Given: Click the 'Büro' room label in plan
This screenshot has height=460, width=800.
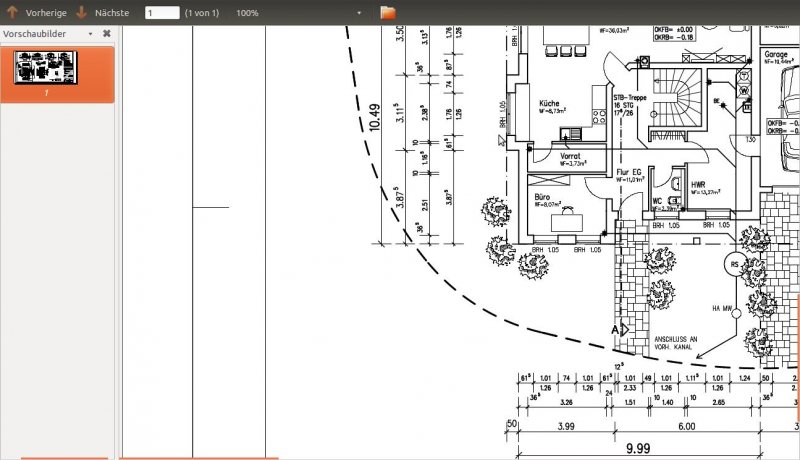Looking at the screenshot, I should [x=545, y=198].
